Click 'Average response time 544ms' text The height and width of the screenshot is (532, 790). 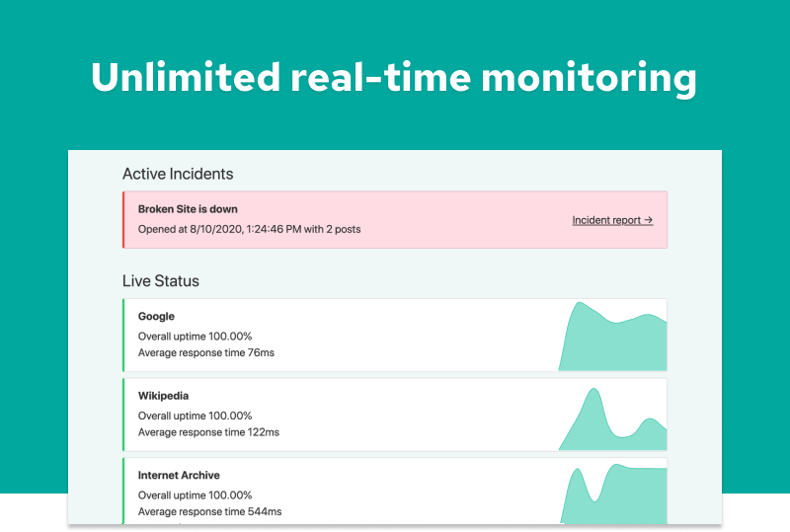pos(209,512)
